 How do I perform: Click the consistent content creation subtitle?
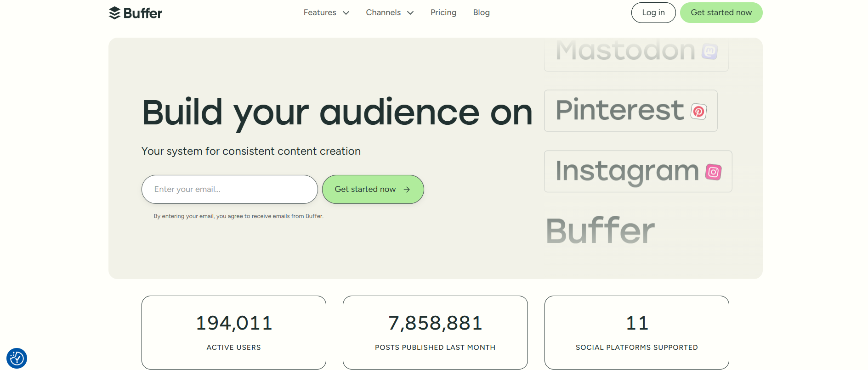tap(251, 151)
